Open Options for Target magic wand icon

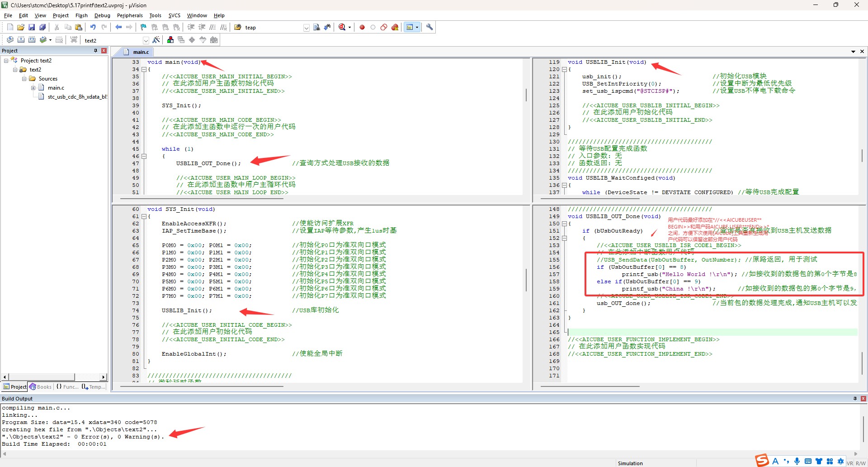[x=156, y=40]
